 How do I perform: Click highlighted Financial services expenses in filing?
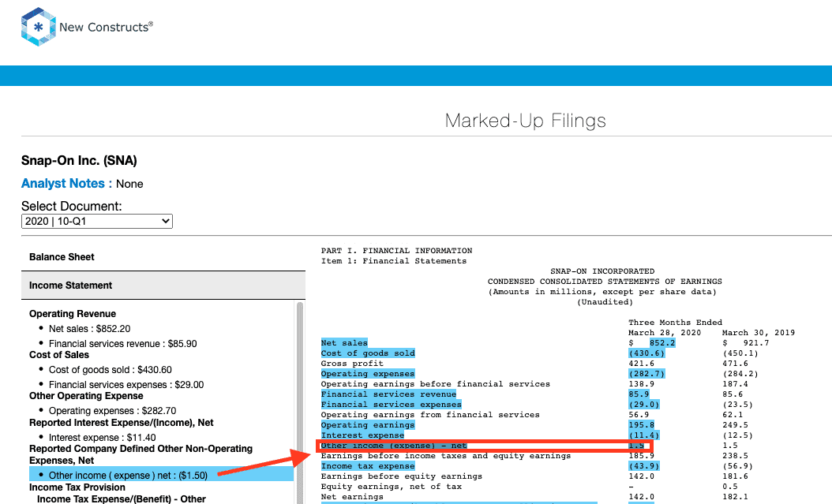391,405
